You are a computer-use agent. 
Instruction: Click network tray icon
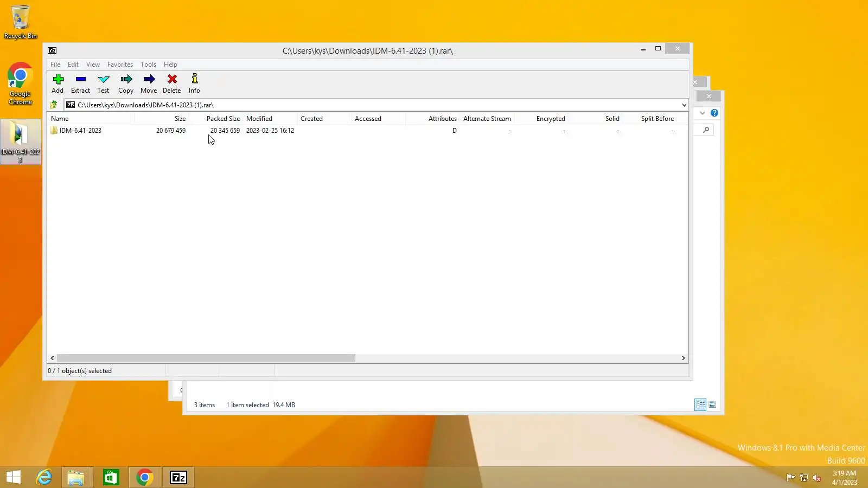pyautogui.click(x=804, y=478)
